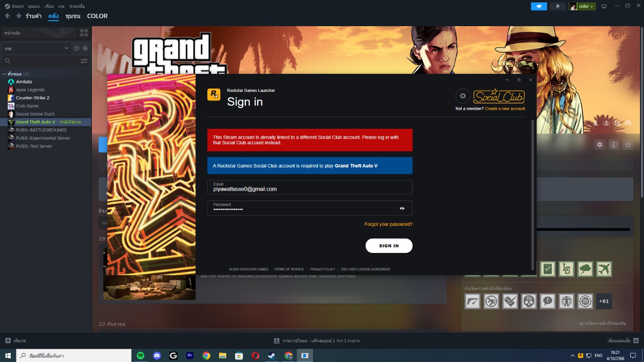The image size is (644, 362).
Task: Open the Forgot your password link
Action: coord(389,224)
